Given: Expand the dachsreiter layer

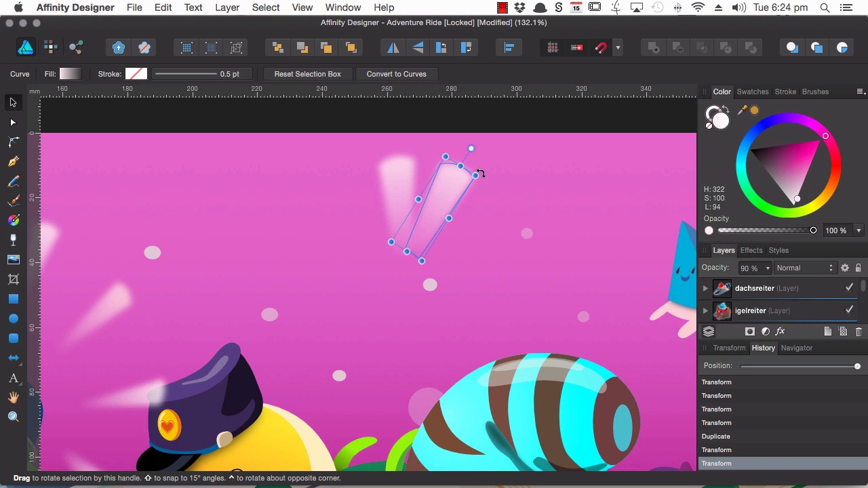Looking at the screenshot, I should pos(705,288).
